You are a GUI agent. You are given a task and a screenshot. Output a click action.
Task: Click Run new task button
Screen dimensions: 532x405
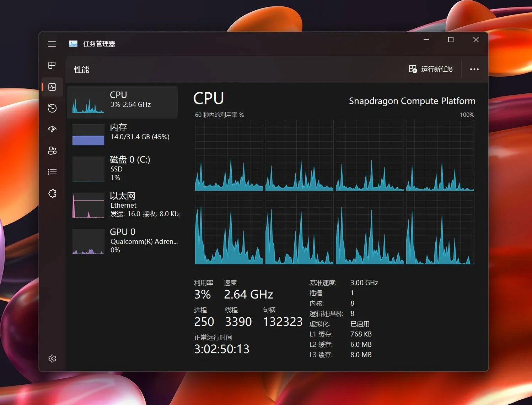(431, 69)
